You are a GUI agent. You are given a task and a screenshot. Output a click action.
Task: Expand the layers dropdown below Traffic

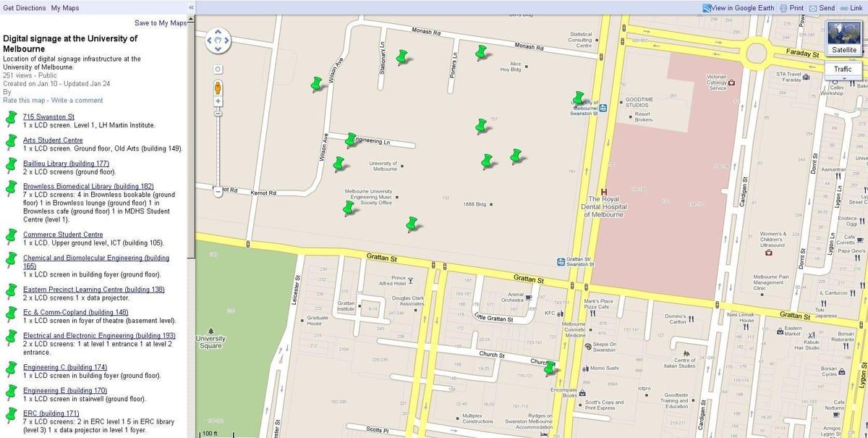843,77
